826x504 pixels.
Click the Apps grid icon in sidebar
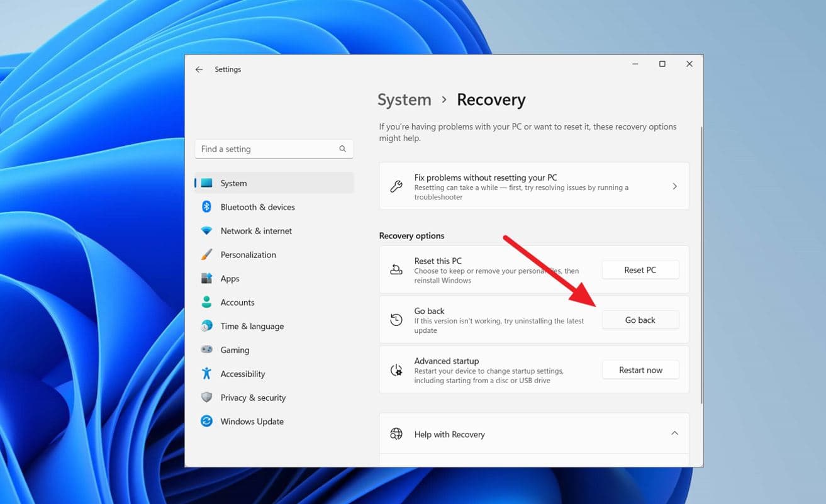(206, 279)
